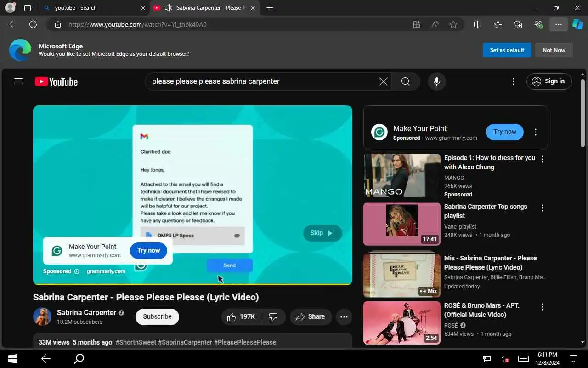
Task: Open ROSÉ & Bruno Mars APT. video title
Action: [x=482, y=310]
